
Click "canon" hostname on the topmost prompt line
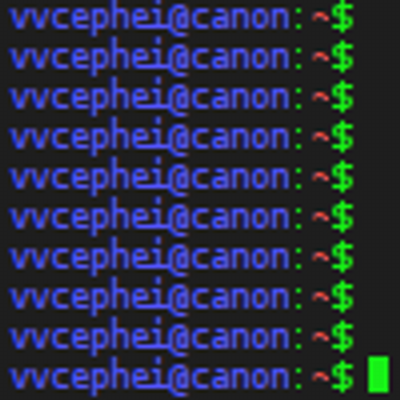tap(239, 18)
